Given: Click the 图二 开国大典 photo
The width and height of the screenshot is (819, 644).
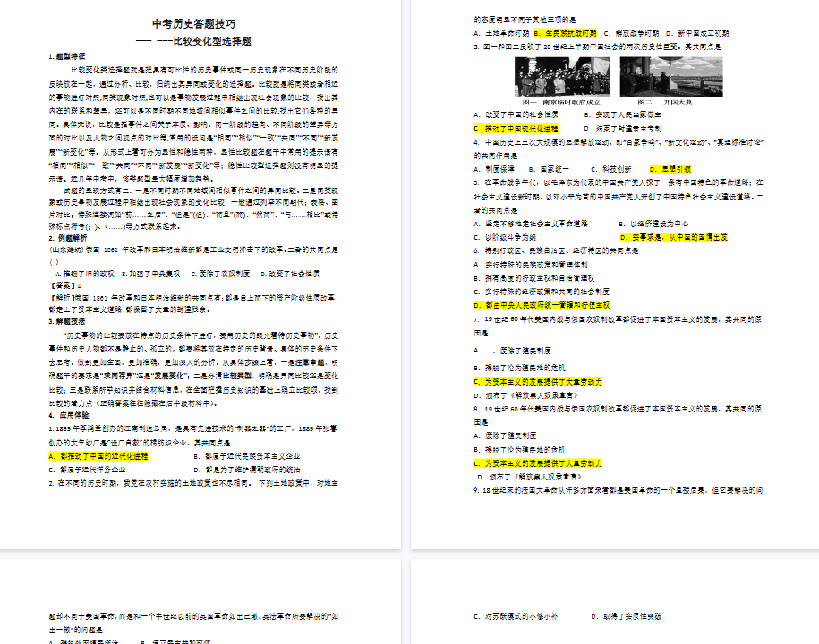Looking at the screenshot, I should (x=671, y=77).
